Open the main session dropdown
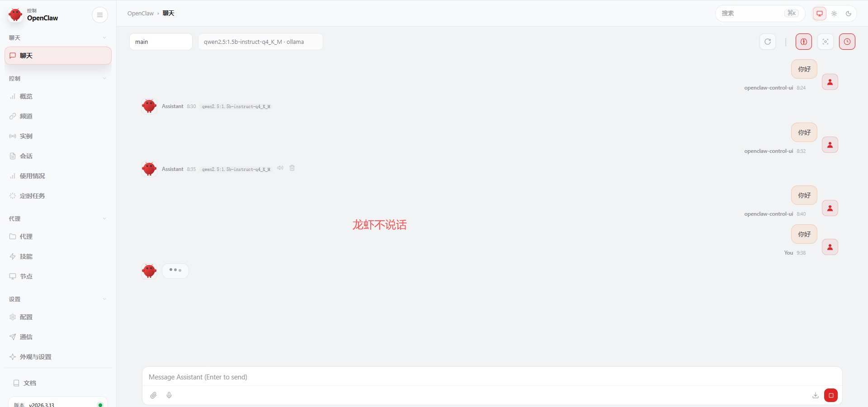Image resolution: width=868 pixels, height=407 pixels. (161, 42)
